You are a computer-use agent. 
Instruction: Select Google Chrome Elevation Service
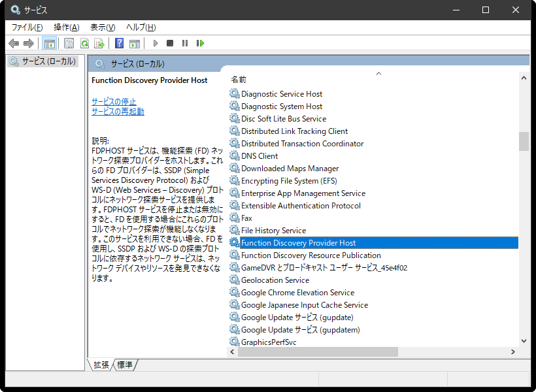pyautogui.click(x=297, y=293)
